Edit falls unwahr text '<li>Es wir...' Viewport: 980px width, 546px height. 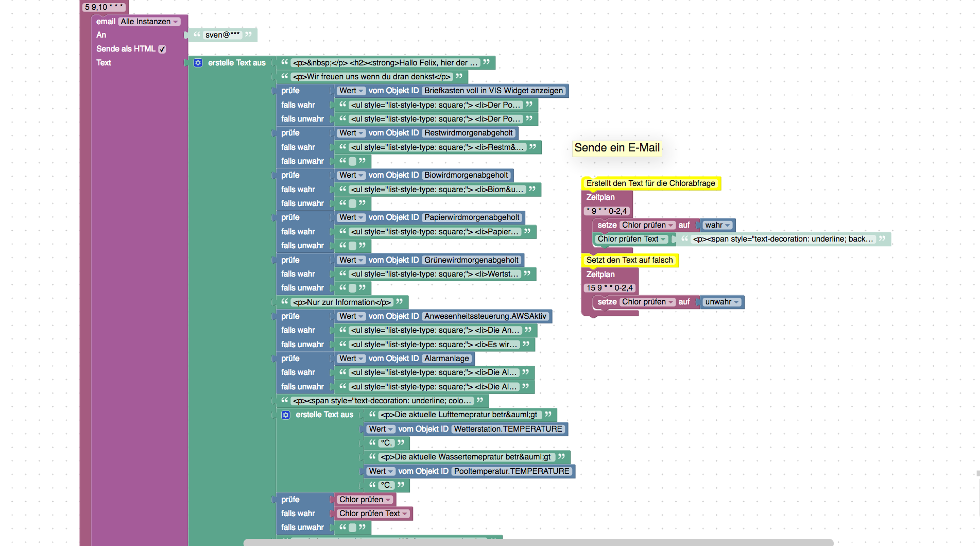434,345
